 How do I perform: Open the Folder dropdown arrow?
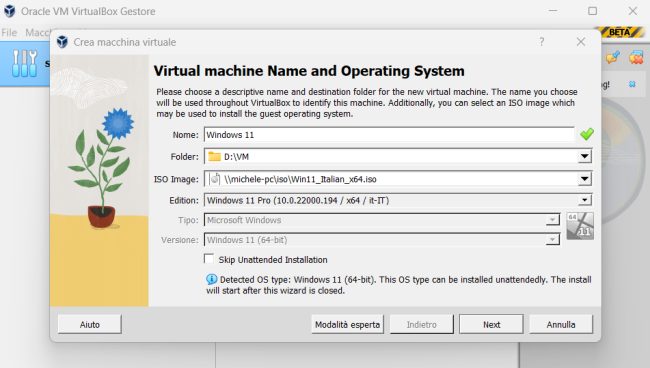click(585, 157)
